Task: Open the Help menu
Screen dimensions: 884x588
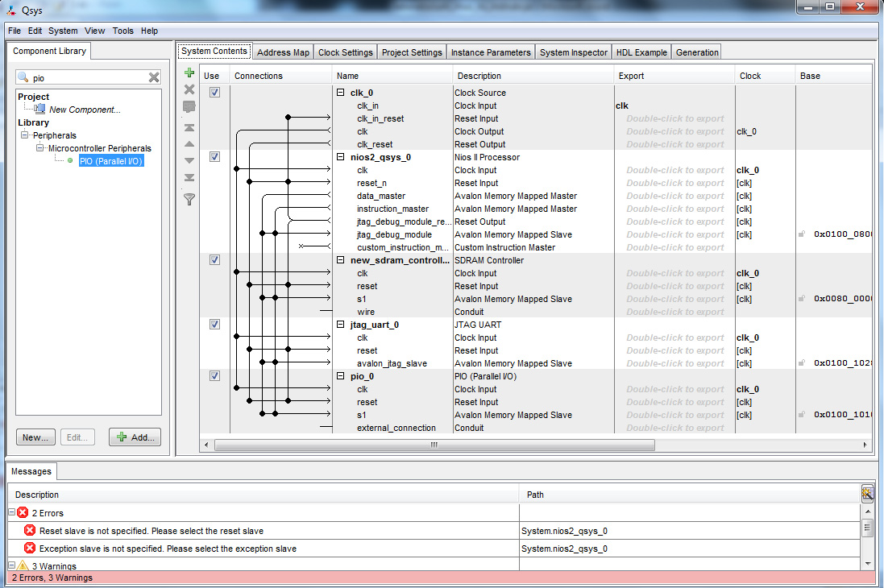Action: pyautogui.click(x=149, y=31)
